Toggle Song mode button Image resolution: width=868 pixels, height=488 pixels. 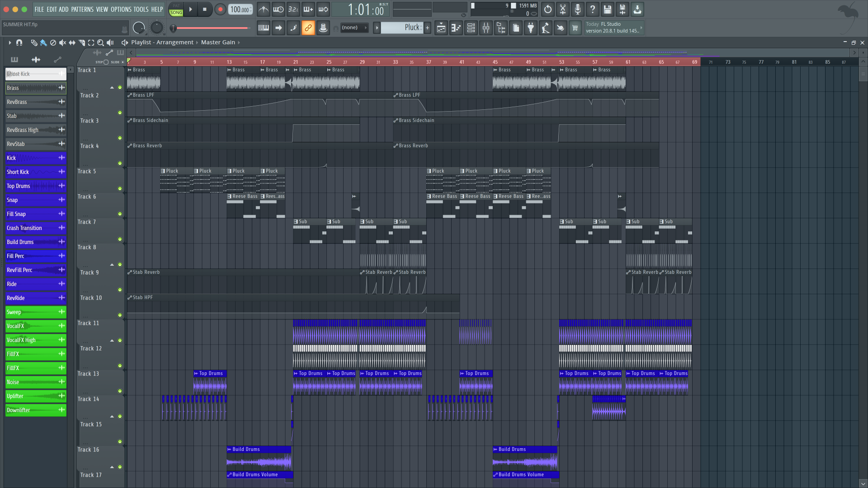click(176, 13)
